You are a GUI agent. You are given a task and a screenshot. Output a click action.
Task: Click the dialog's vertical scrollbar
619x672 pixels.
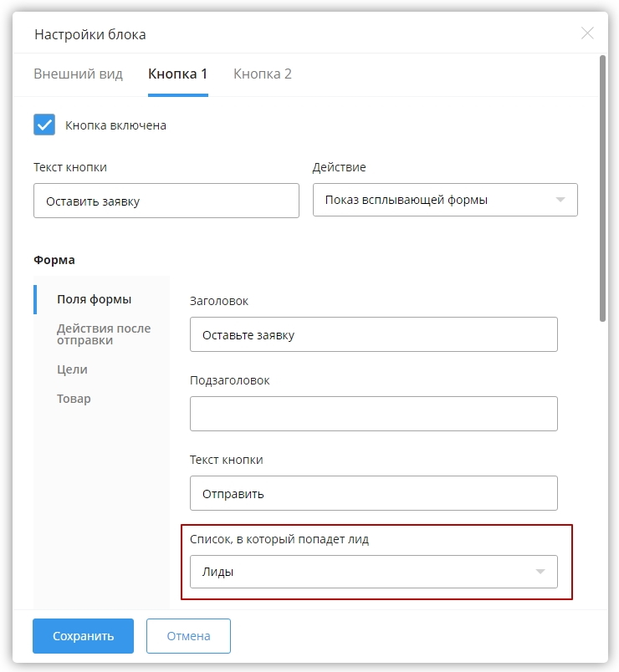pos(602,188)
